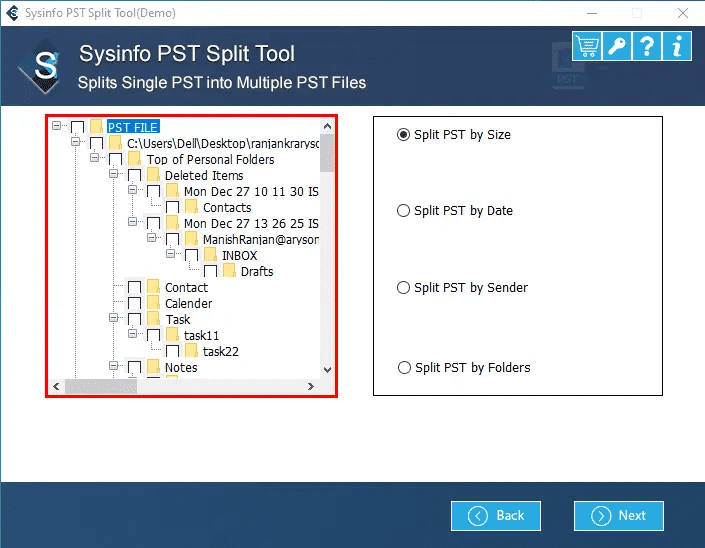Image resolution: width=705 pixels, height=548 pixels.
Task: Click the horizontal scrollbar thumb
Action: click(101, 386)
